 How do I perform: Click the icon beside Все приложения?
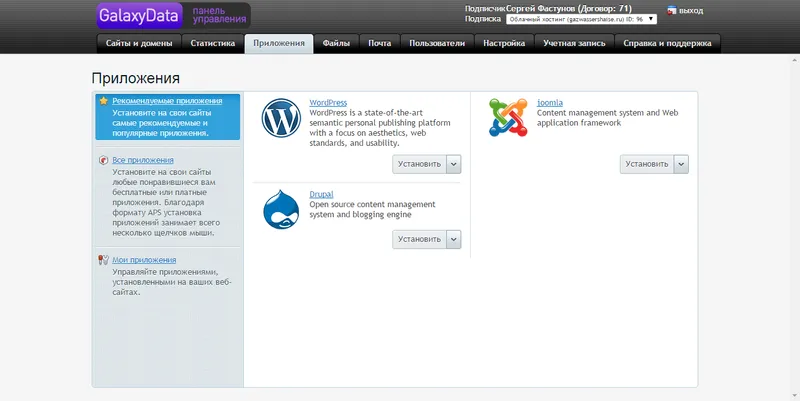(x=104, y=160)
